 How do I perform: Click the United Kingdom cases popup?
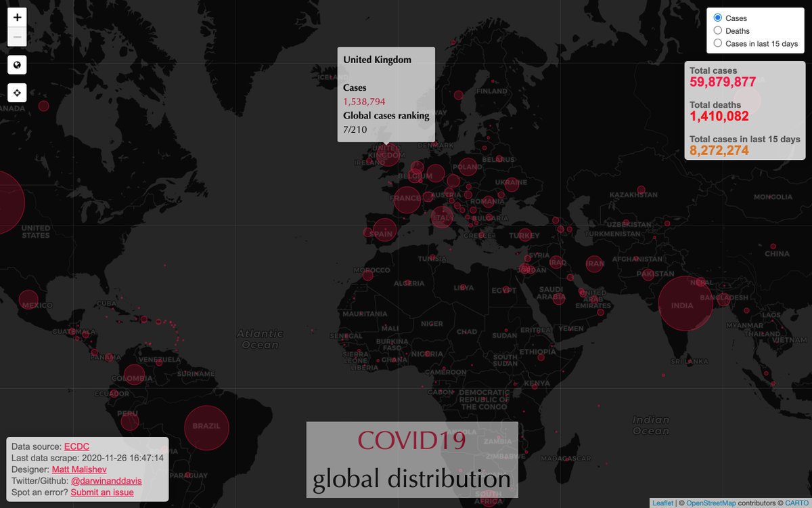coord(386,94)
